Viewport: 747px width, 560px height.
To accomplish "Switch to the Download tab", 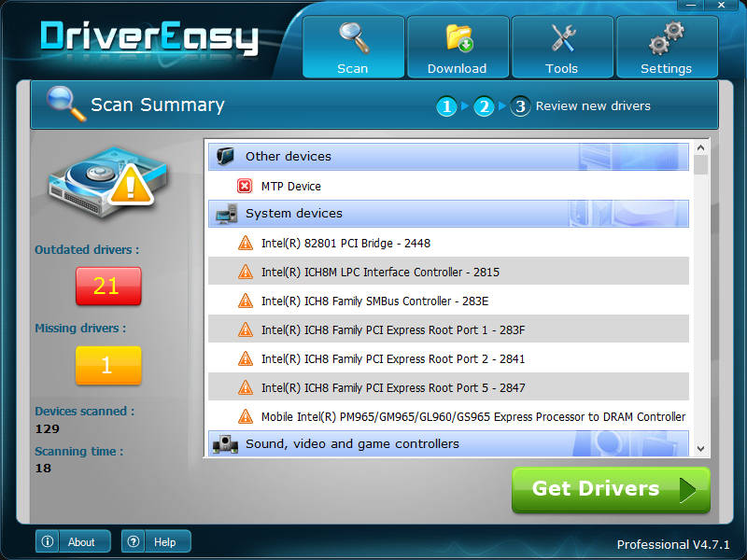I will (x=458, y=47).
